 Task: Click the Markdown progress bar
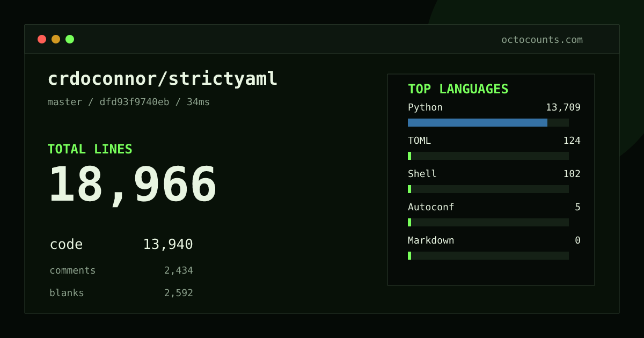click(x=488, y=255)
